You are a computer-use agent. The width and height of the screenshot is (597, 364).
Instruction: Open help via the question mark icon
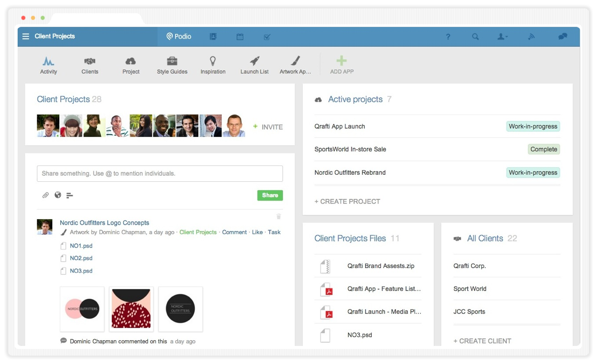[x=448, y=36]
